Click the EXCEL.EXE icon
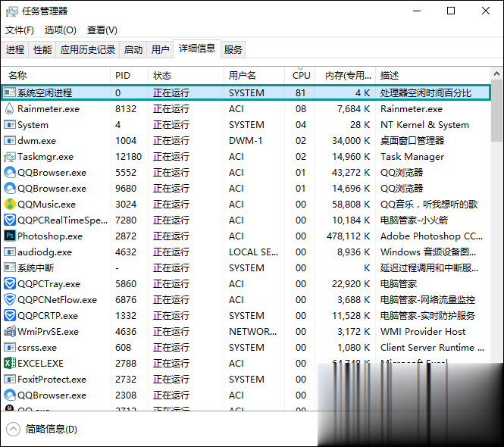Screen dimensions: 504x447 10,363
